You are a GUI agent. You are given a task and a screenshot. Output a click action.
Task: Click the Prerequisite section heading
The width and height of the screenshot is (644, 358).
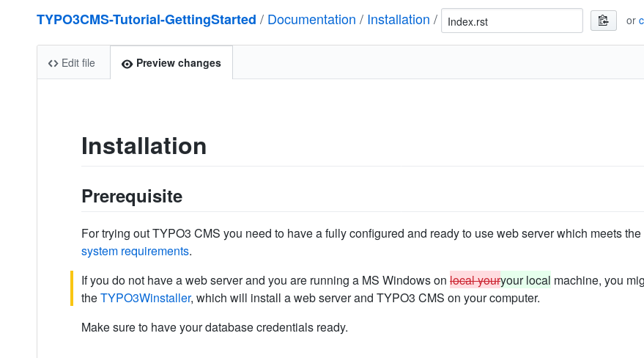[x=132, y=197]
